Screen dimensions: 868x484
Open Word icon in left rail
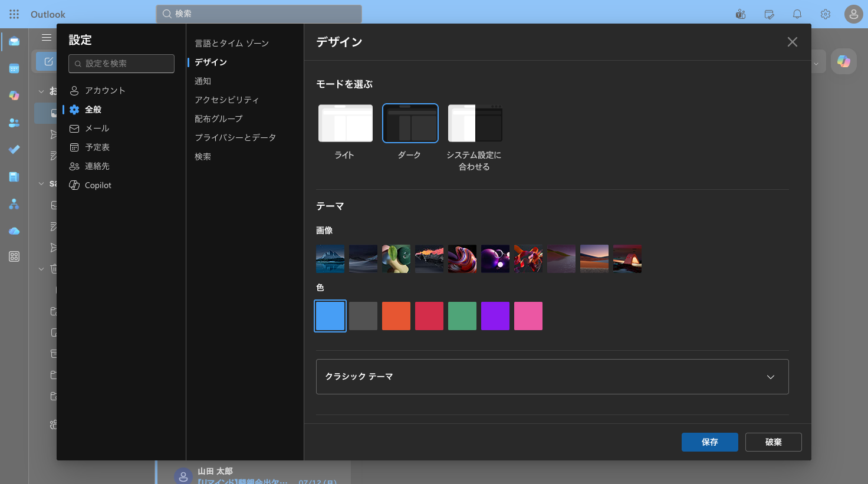point(14,176)
